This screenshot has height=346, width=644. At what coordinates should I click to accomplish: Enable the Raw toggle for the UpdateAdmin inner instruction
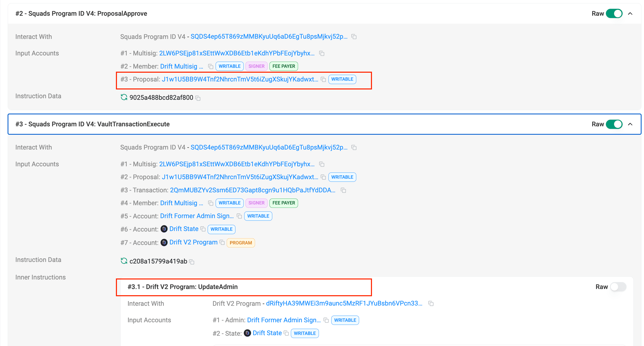pyautogui.click(x=618, y=287)
